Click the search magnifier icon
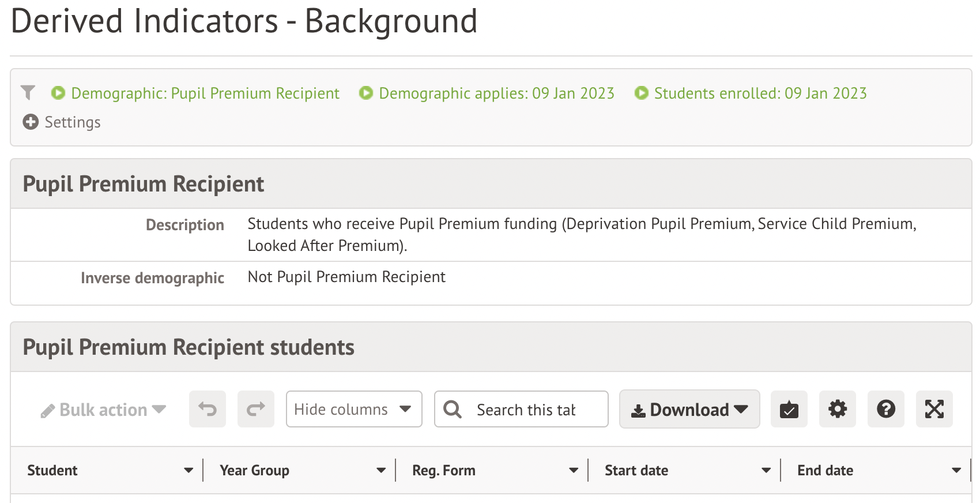Screen dimensions: 980x503 coord(453,409)
